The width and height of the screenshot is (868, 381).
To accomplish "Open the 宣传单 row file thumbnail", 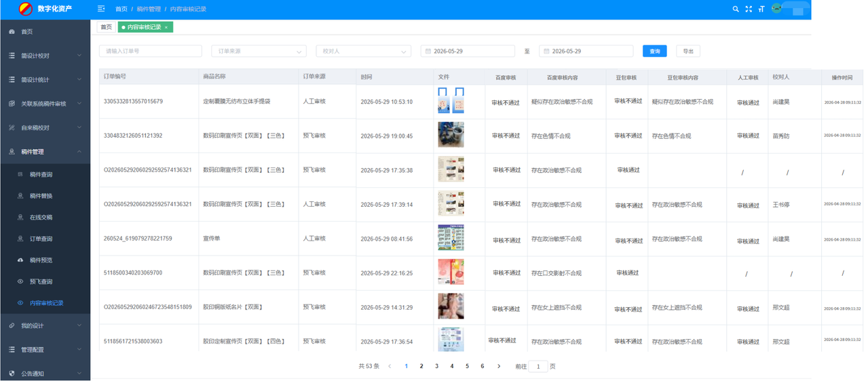I will coord(451,238).
